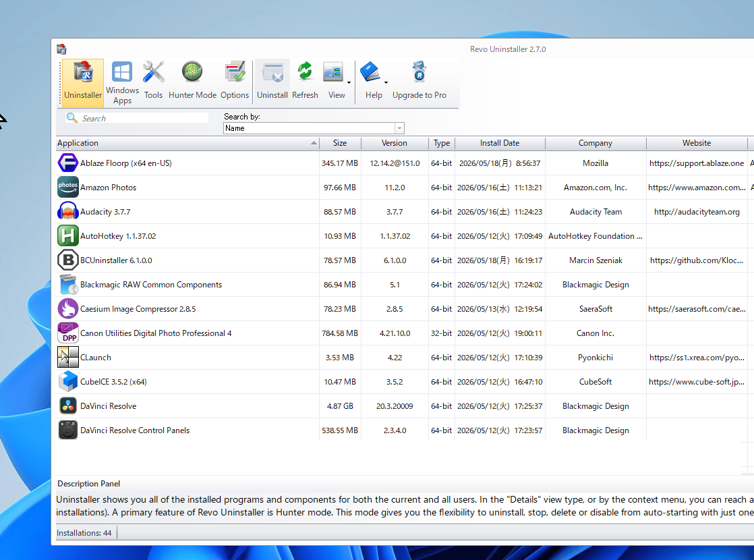Click the AutoHotkey green H icon
Screen dimensions: 754x560
click(x=68, y=235)
